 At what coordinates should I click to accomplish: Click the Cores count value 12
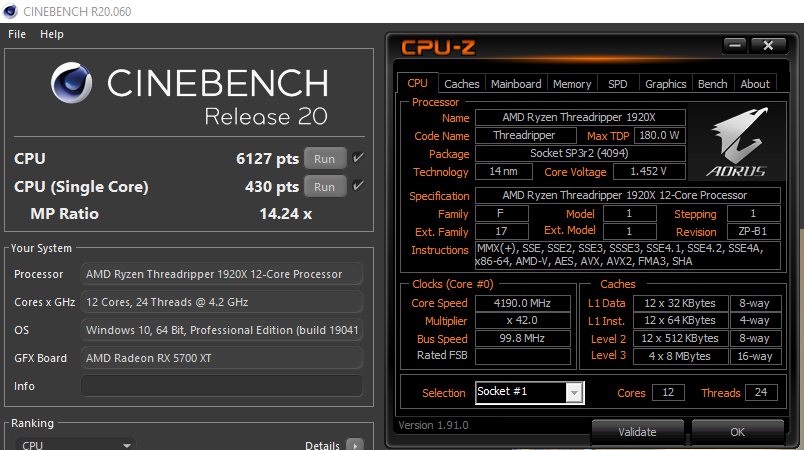point(668,392)
